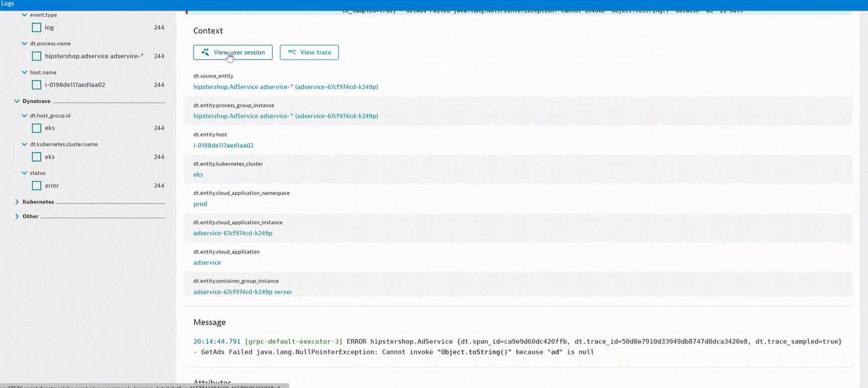This screenshot has width=868, height=388.
Task: Collapse the dt.process.name filter group
Action: point(25,43)
